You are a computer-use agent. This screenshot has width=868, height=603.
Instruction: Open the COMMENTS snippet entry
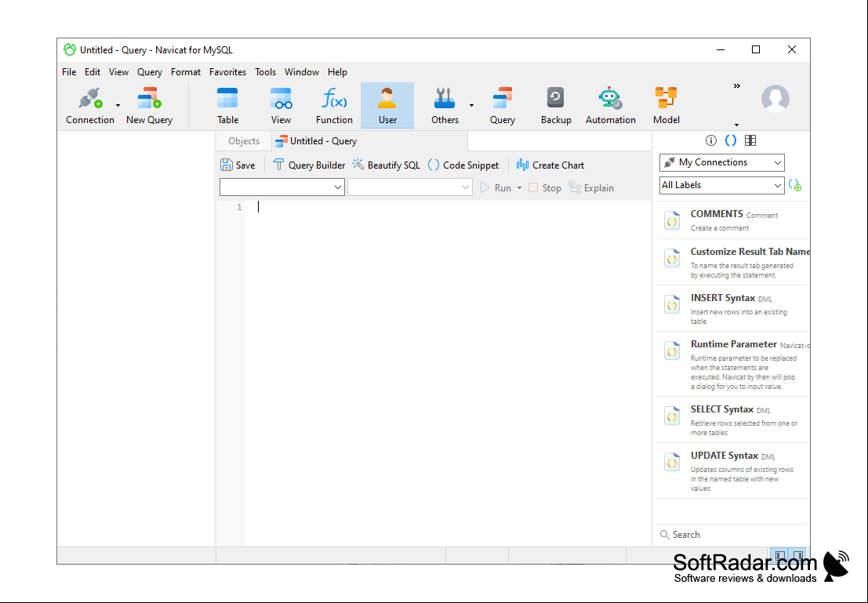point(732,220)
